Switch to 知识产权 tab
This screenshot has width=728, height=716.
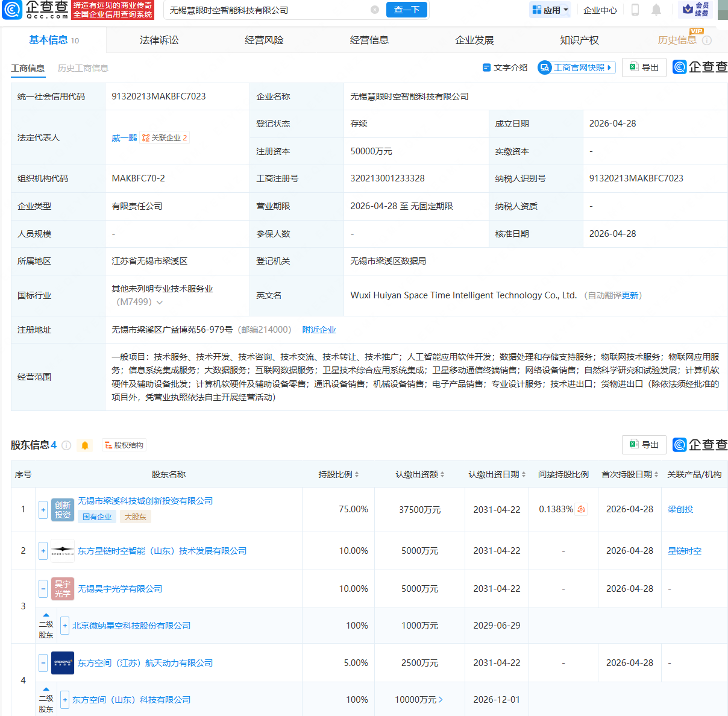(x=579, y=40)
